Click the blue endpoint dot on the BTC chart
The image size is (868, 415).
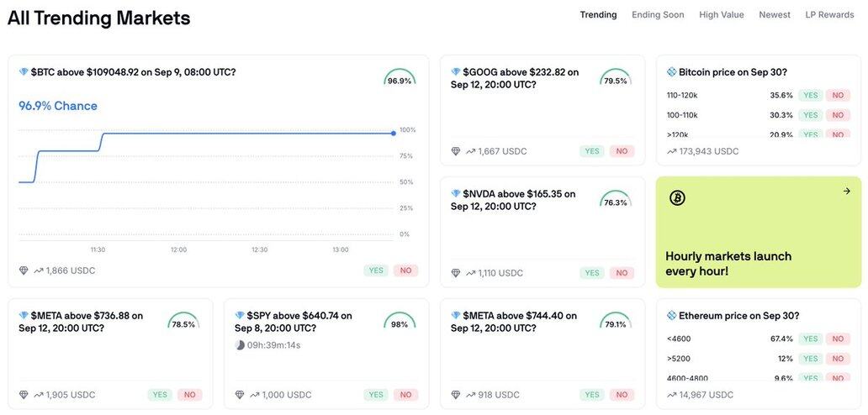pyautogui.click(x=393, y=134)
